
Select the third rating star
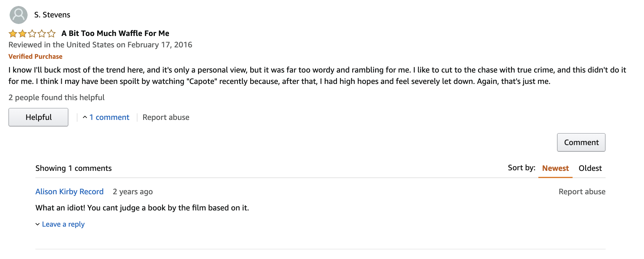tap(32, 34)
